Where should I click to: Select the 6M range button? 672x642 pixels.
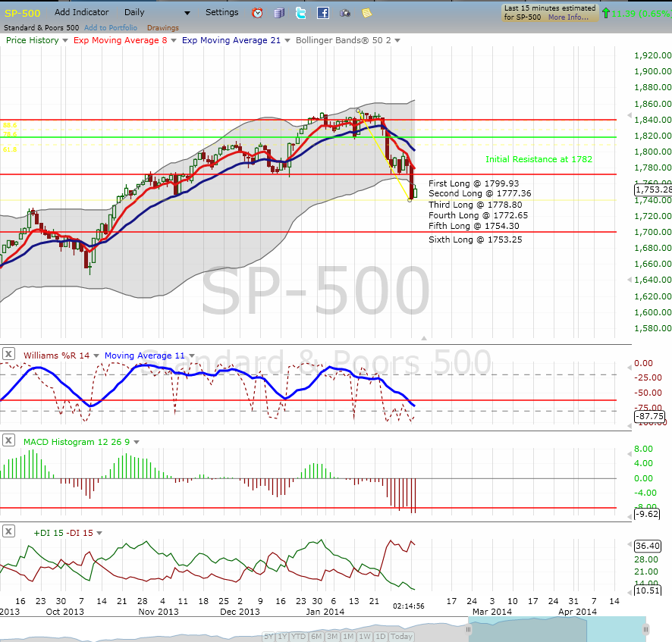(316, 637)
